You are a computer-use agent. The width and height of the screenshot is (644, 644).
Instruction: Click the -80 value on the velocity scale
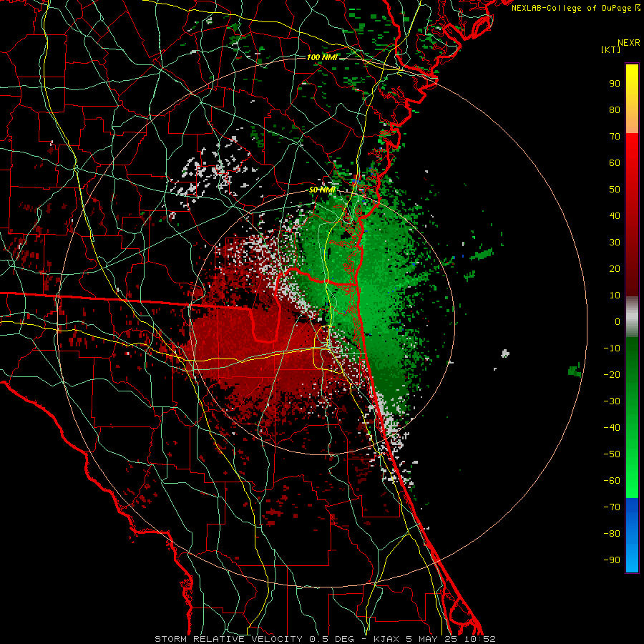tap(612, 534)
